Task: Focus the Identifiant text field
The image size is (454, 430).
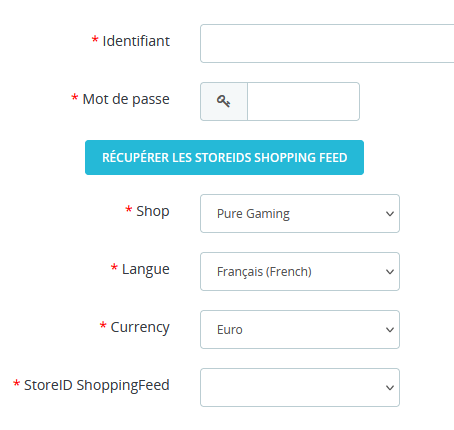Action: click(327, 43)
